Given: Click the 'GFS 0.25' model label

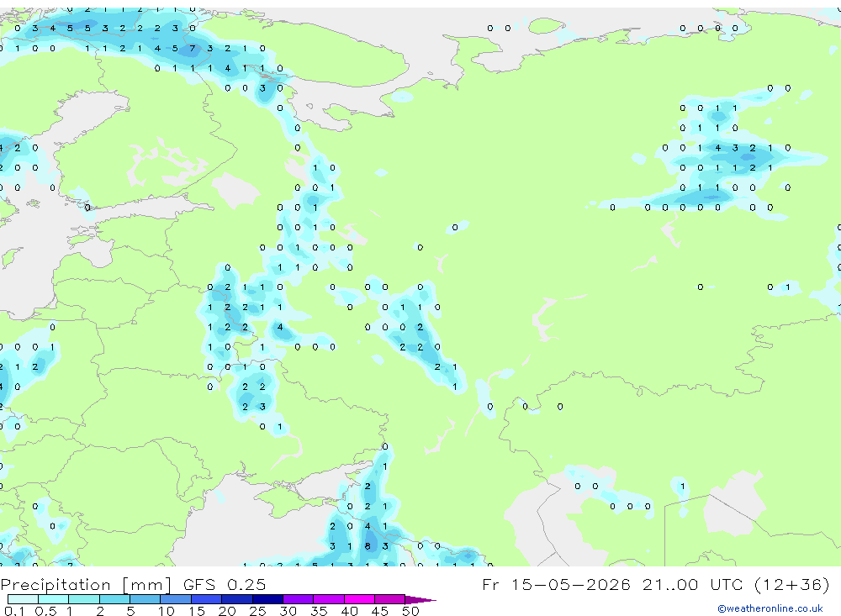Looking at the screenshot, I should coord(225,584).
